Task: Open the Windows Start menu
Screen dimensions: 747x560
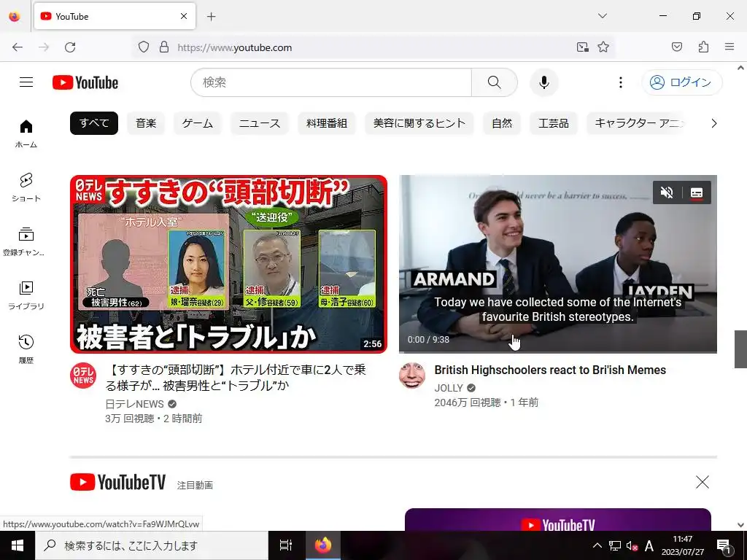Action: click(x=18, y=545)
